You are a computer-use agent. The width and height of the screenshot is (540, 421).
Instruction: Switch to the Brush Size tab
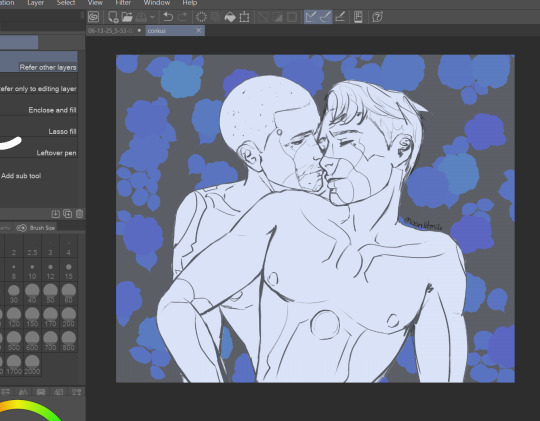(x=36, y=228)
